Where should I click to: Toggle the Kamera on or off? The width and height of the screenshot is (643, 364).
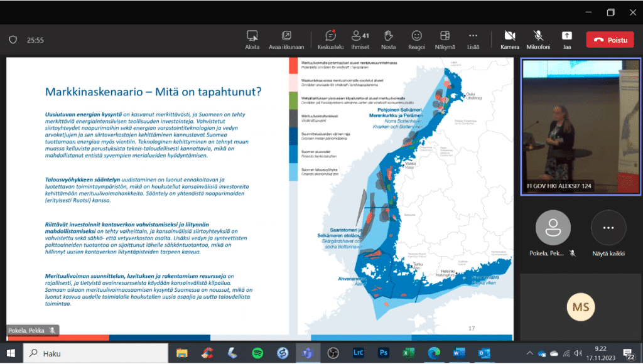pos(510,40)
